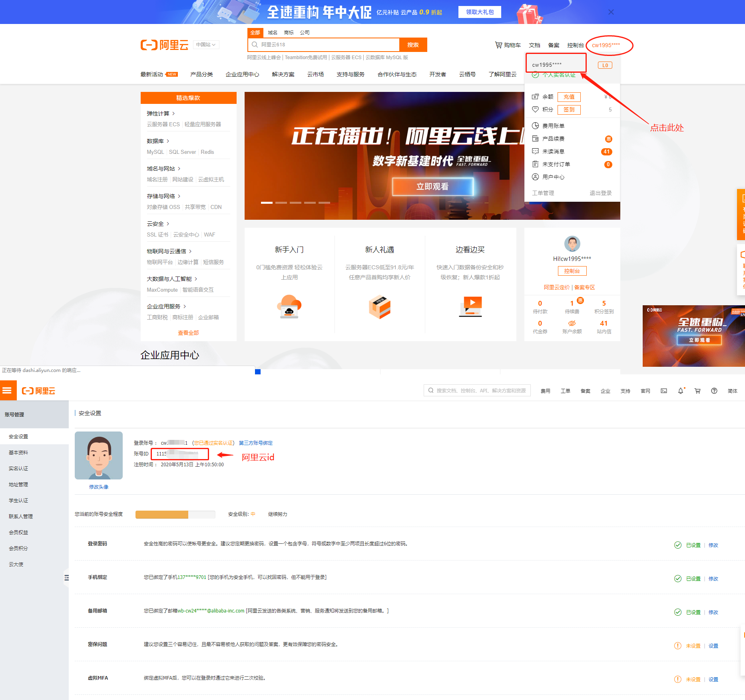Click the console cart icon

[x=697, y=391]
